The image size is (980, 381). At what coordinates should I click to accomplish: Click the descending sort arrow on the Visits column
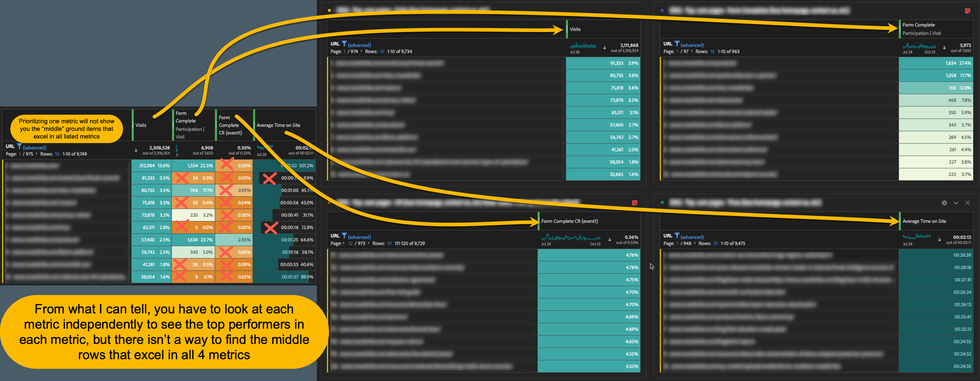[605, 48]
